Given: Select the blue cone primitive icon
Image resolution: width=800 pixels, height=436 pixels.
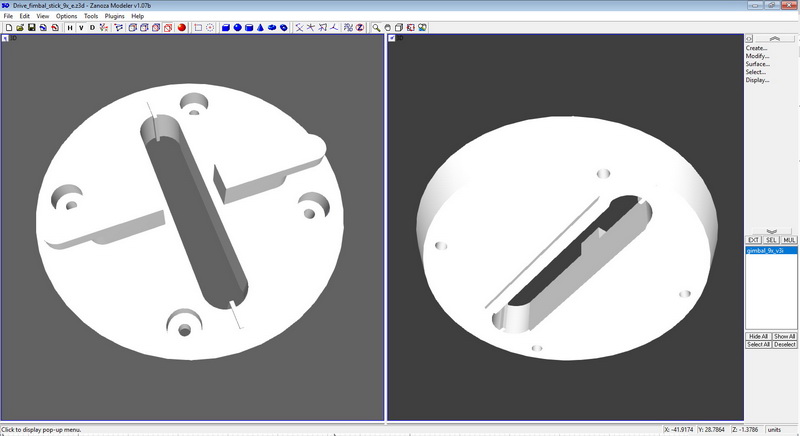Looking at the screenshot, I should click(x=259, y=27).
